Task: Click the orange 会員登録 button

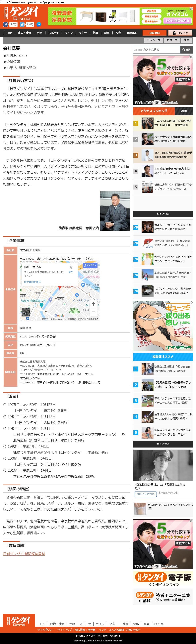Action: [155, 33]
